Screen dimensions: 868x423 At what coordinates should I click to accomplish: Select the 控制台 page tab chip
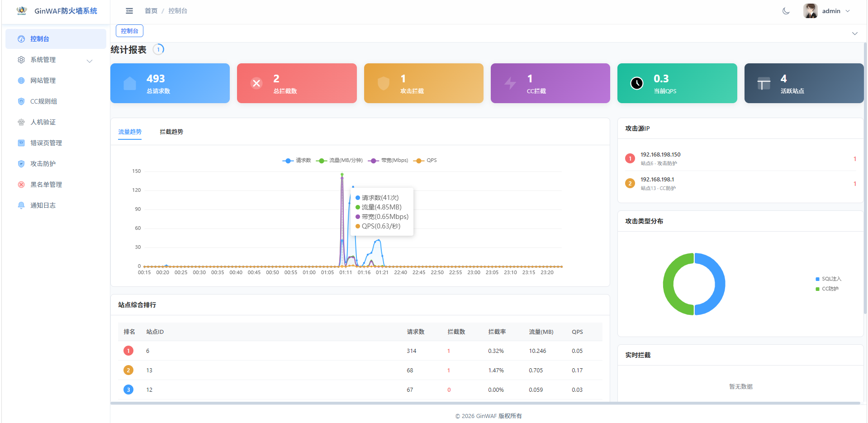[129, 31]
